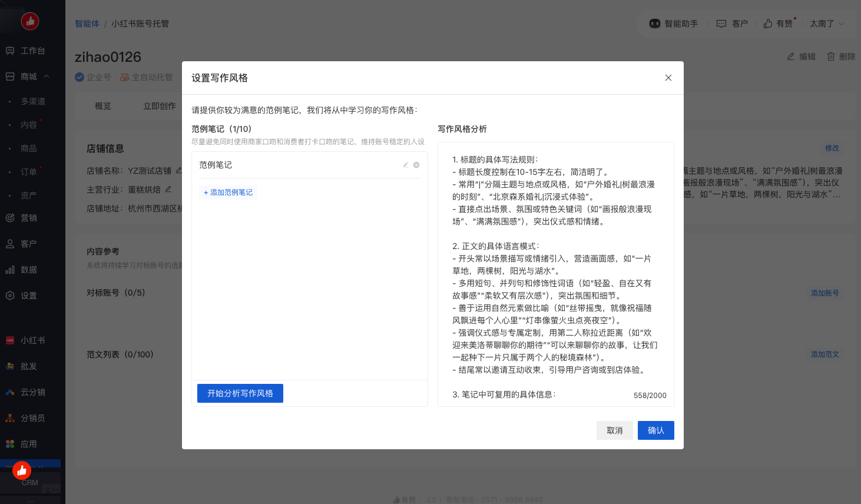The width and height of the screenshot is (861, 504).
Task: Close the 设置写作风格 dialog with the X
Action: tap(668, 78)
